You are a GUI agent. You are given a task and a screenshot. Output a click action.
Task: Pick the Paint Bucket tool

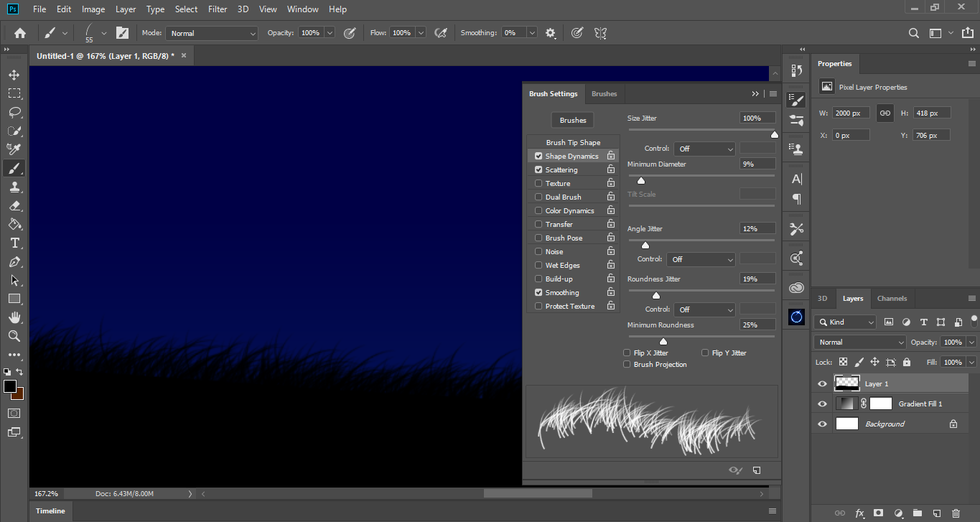(x=14, y=224)
